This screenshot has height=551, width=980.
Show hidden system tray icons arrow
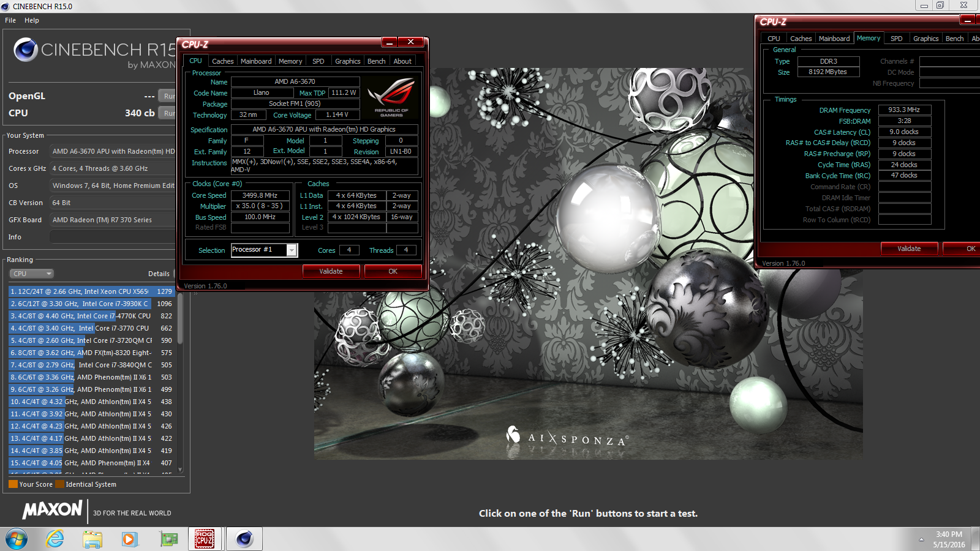point(921,539)
